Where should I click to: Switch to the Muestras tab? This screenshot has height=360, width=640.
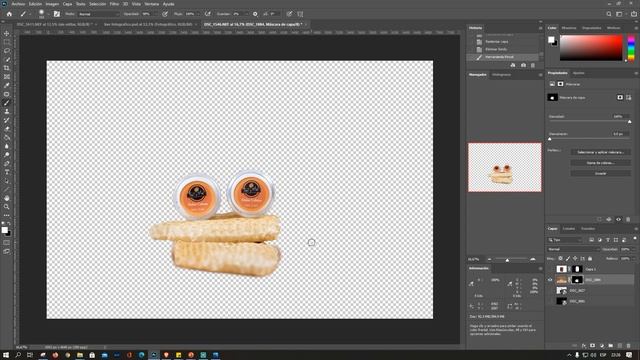point(569,28)
